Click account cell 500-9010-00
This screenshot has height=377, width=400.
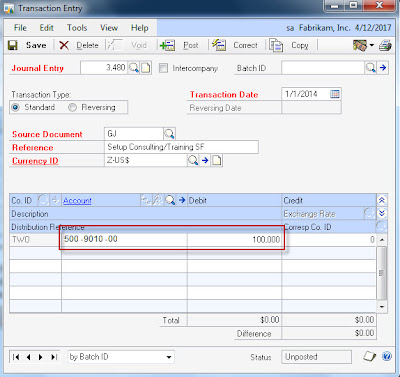[x=124, y=239]
